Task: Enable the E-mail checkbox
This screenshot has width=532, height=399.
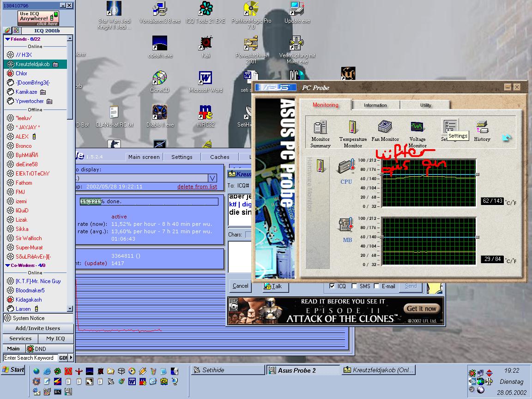Action: click(376, 286)
